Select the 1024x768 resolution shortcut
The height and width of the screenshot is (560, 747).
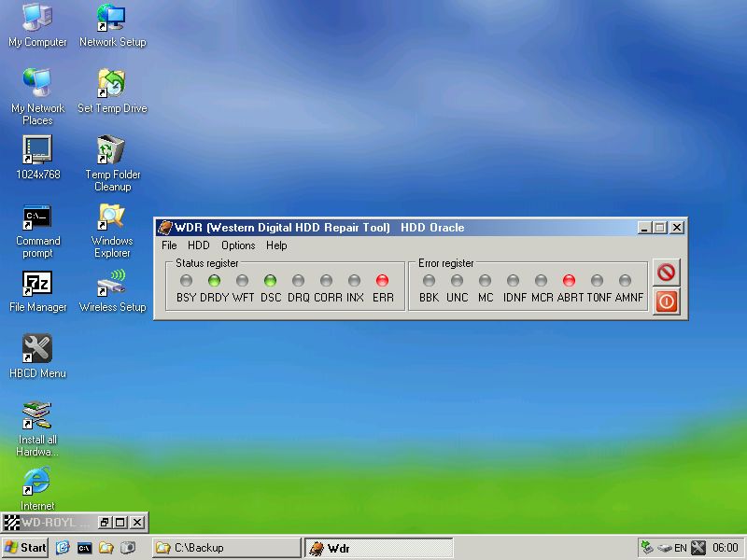click(x=37, y=157)
